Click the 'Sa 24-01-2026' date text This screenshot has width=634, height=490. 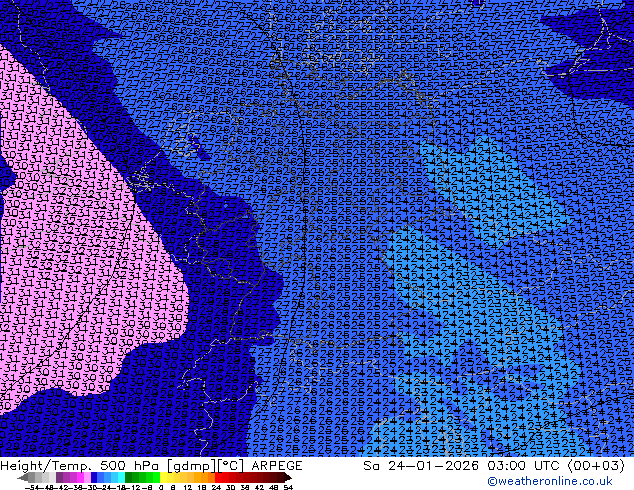422,466
